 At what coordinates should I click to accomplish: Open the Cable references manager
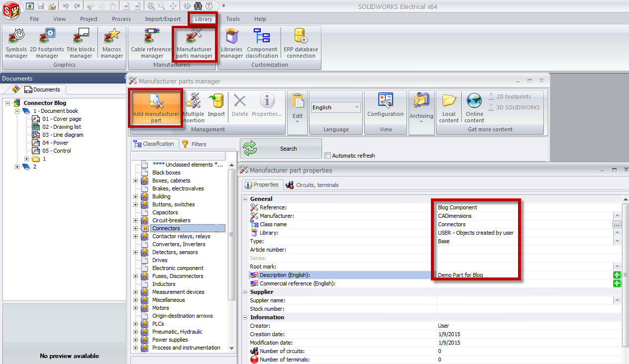[152, 43]
